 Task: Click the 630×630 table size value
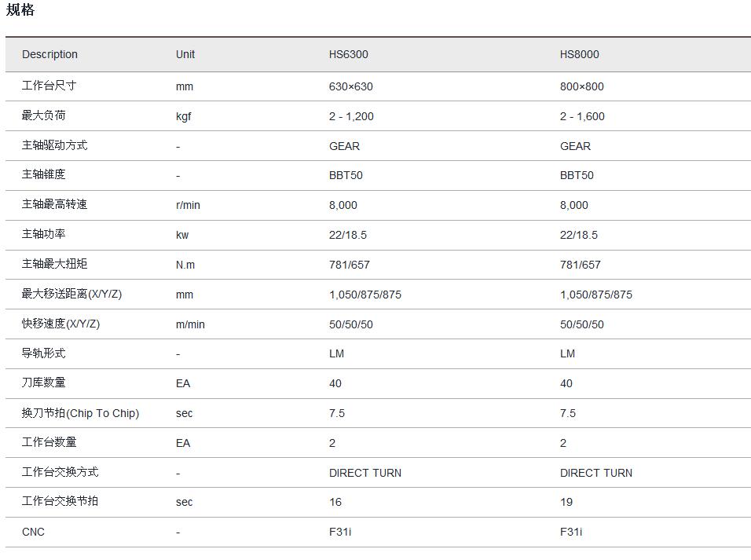coord(350,86)
